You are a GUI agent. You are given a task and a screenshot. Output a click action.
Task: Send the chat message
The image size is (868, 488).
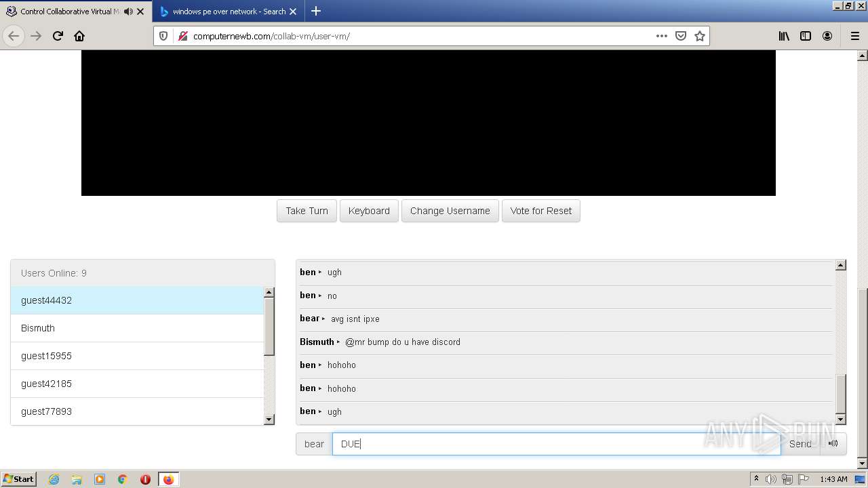click(800, 444)
